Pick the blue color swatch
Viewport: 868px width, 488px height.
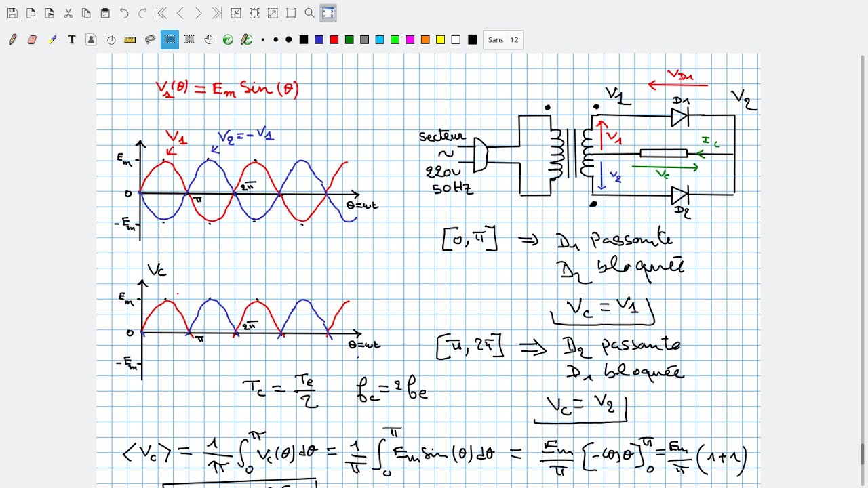[x=319, y=40]
